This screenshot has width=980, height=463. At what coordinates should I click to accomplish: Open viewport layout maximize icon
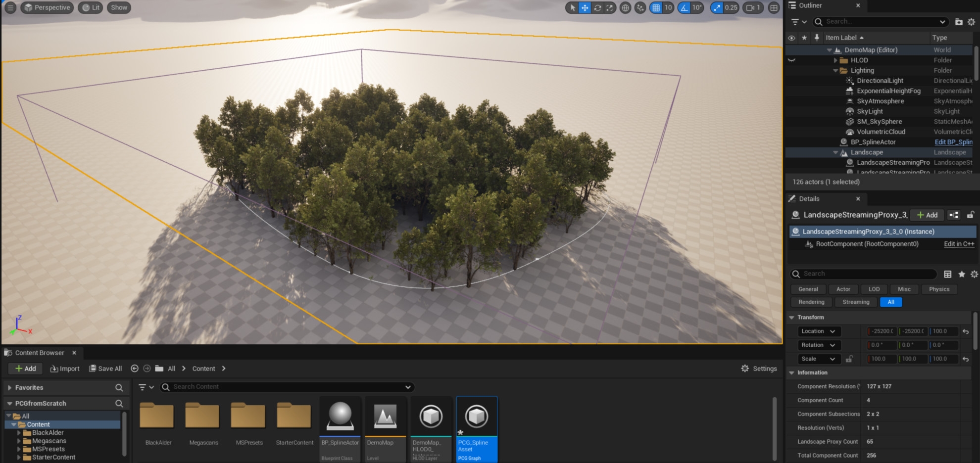[774, 7]
